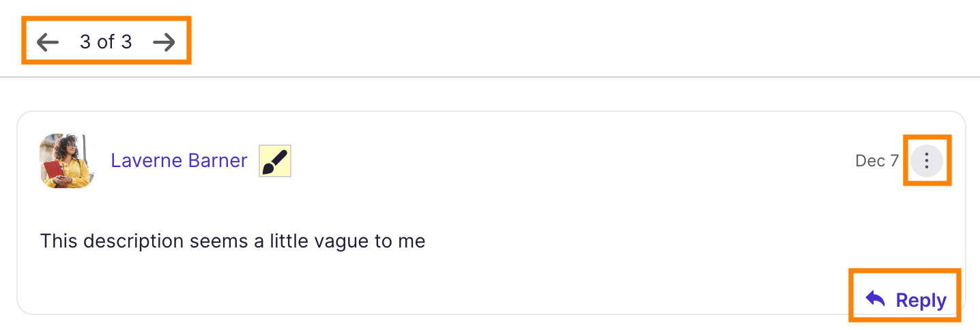
Task: Click the word "Reply" in purple
Action: point(921,300)
